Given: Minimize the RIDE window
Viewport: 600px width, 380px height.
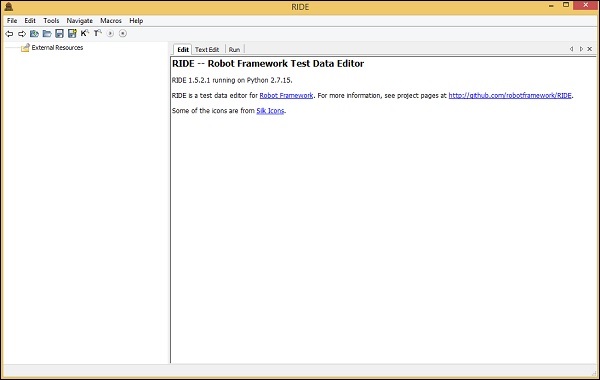Looking at the screenshot, I should [551, 6].
